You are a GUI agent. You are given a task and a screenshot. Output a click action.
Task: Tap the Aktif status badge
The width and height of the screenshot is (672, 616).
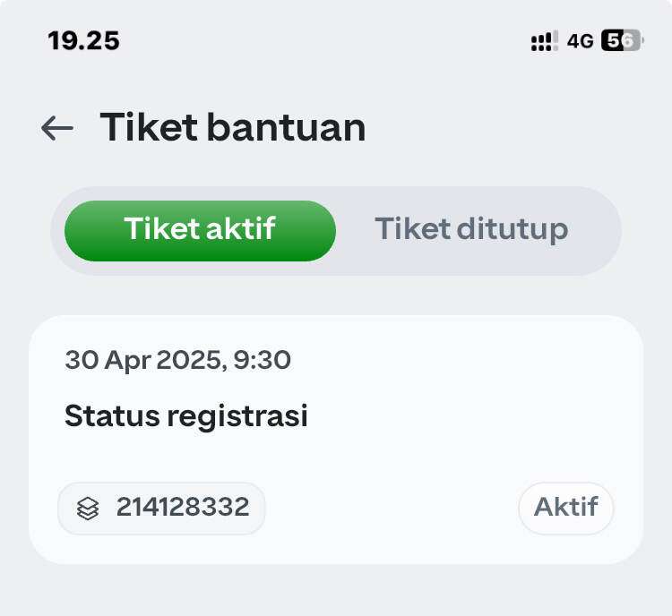pyautogui.click(x=565, y=508)
